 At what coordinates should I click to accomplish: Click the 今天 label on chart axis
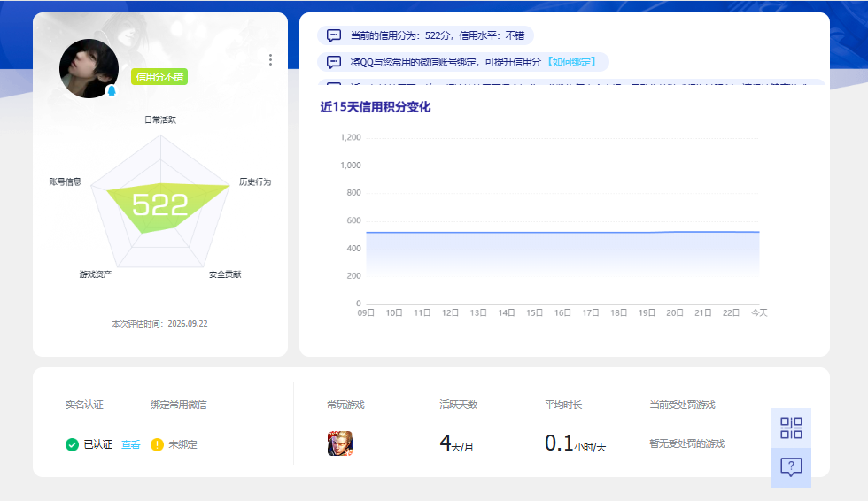click(759, 313)
